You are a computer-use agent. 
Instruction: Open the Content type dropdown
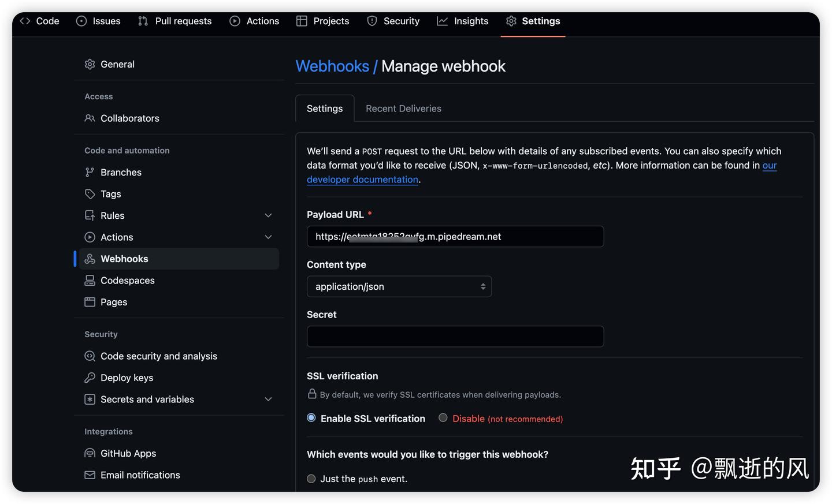pyautogui.click(x=399, y=286)
